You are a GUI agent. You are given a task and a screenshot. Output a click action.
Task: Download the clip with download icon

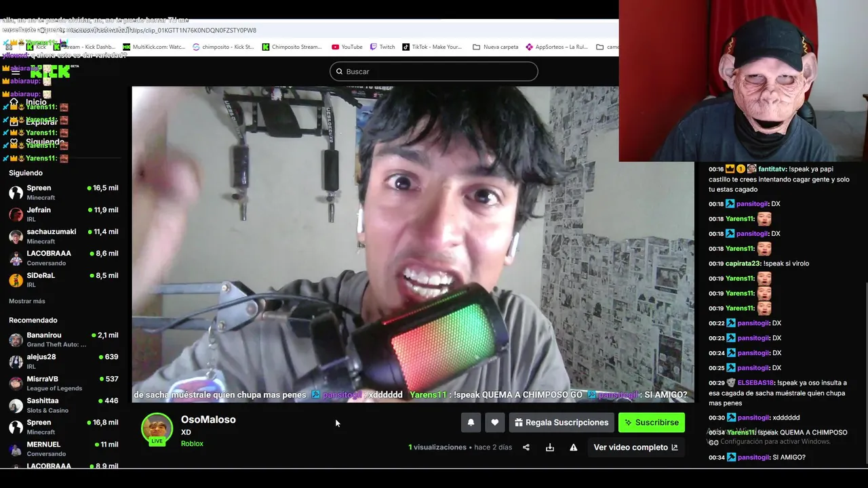coord(550,447)
